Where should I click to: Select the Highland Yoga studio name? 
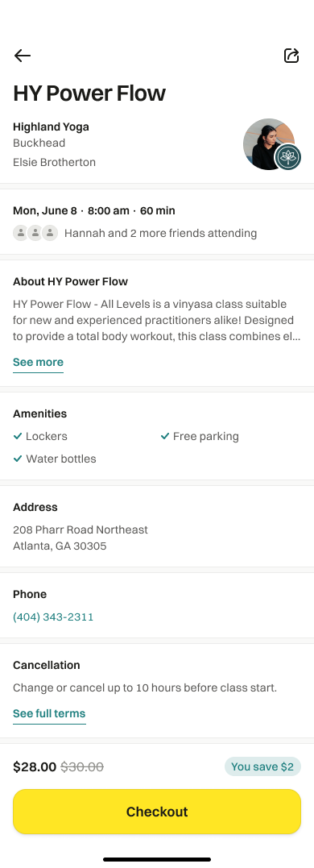coord(51,127)
